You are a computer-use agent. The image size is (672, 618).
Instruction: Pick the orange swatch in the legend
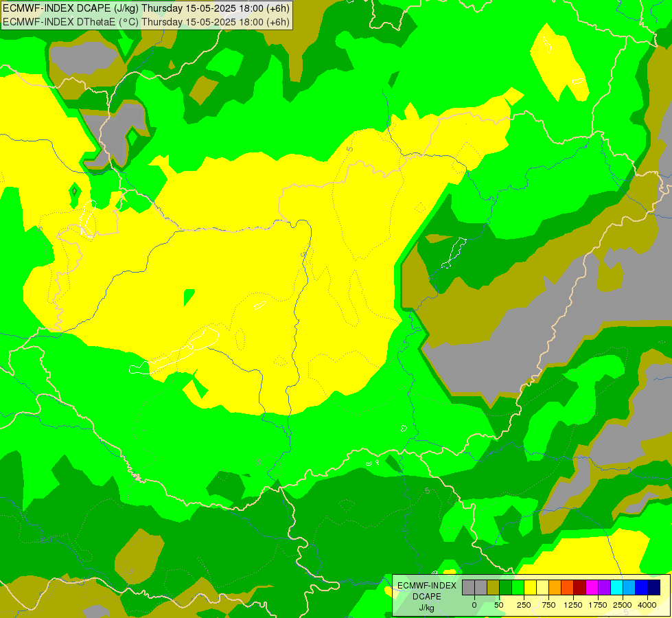[x=555, y=588]
